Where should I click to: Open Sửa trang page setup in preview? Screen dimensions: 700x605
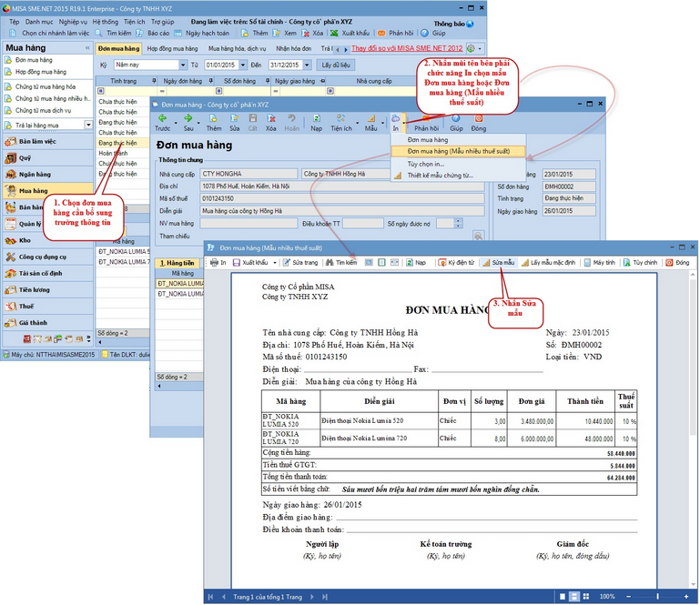[300, 262]
